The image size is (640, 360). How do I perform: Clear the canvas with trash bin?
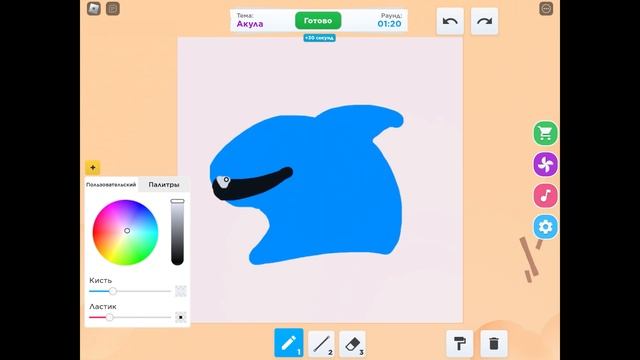(x=494, y=344)
